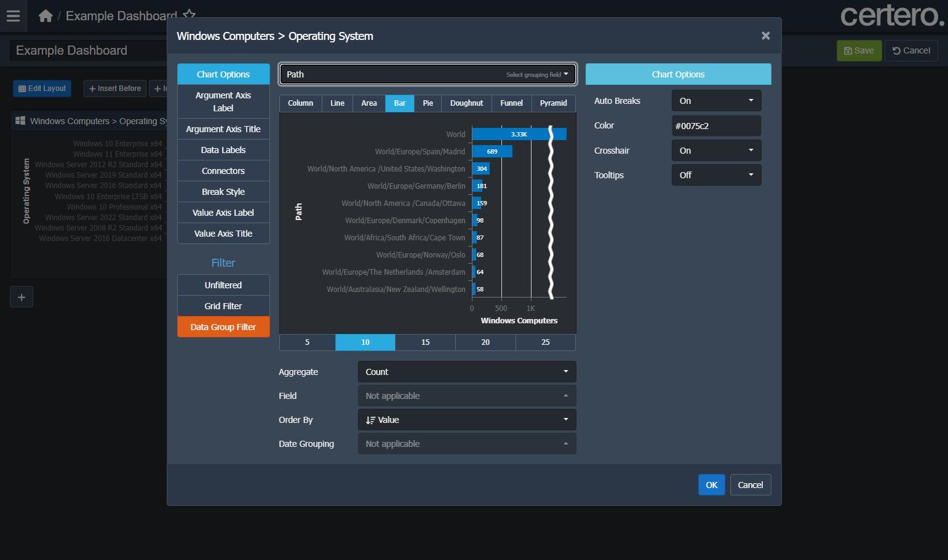948x560 pixels.
Task: Dismiss dialog with the Cancel button
Action: (x=750, y=485)
